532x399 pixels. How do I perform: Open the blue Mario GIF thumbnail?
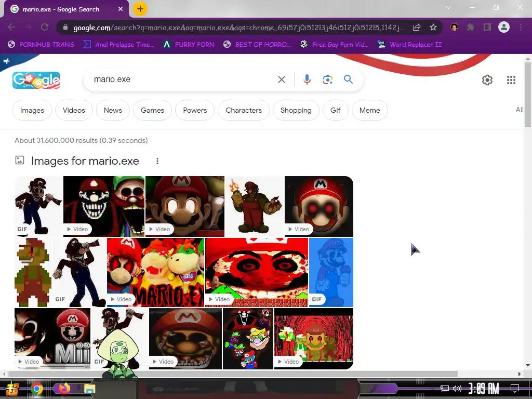pos(331,272)
